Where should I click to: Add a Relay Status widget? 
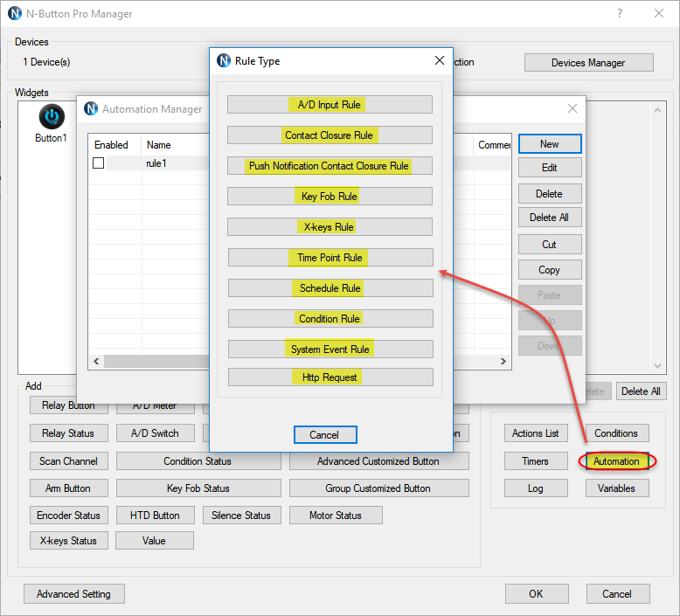click(x=68, y=433)
